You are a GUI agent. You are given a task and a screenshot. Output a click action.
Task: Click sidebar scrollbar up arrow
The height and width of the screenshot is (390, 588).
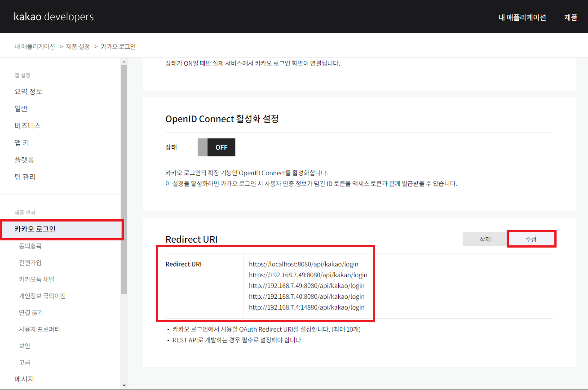tap(124, 61)
